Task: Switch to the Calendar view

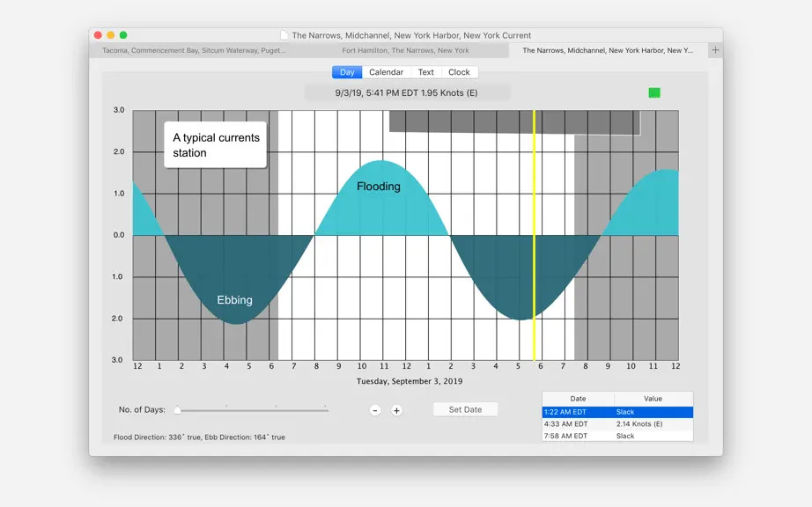Action: coord(387,72)
